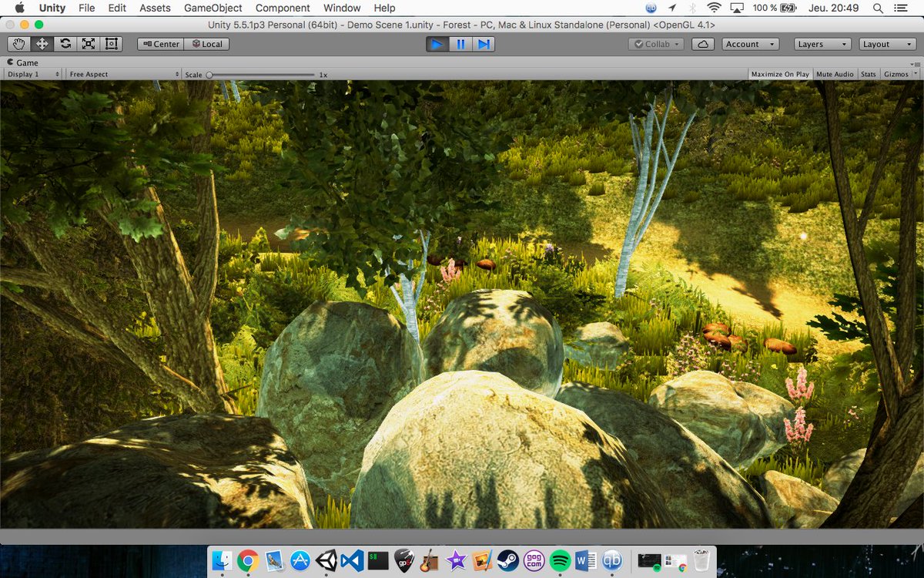Image resolution: width=924 pixels, height=578 pixels.
Task: Advance one frame with the Step button
Action: (x=484, y=44)
